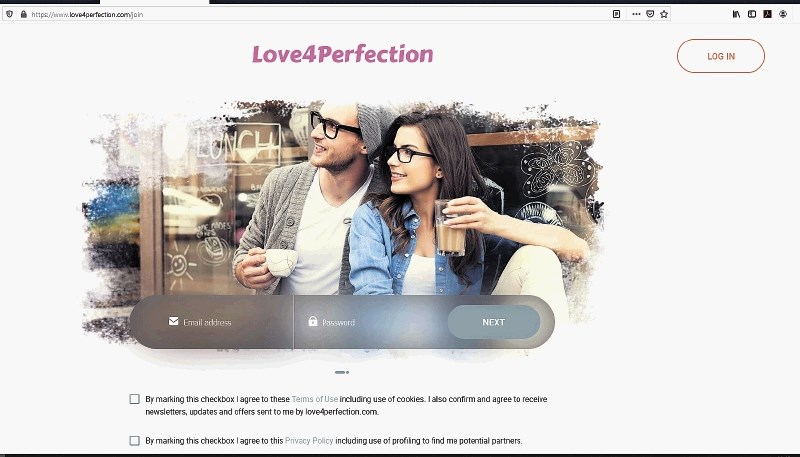Save page to Pocket
The height and width of the screenshot is (457, 800).
pos(650,15)
